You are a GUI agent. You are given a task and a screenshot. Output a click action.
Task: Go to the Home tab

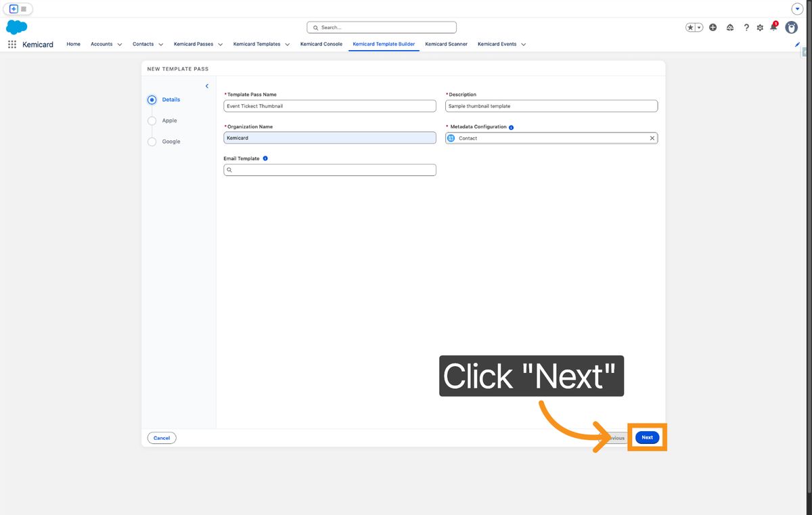coord(73,44)
